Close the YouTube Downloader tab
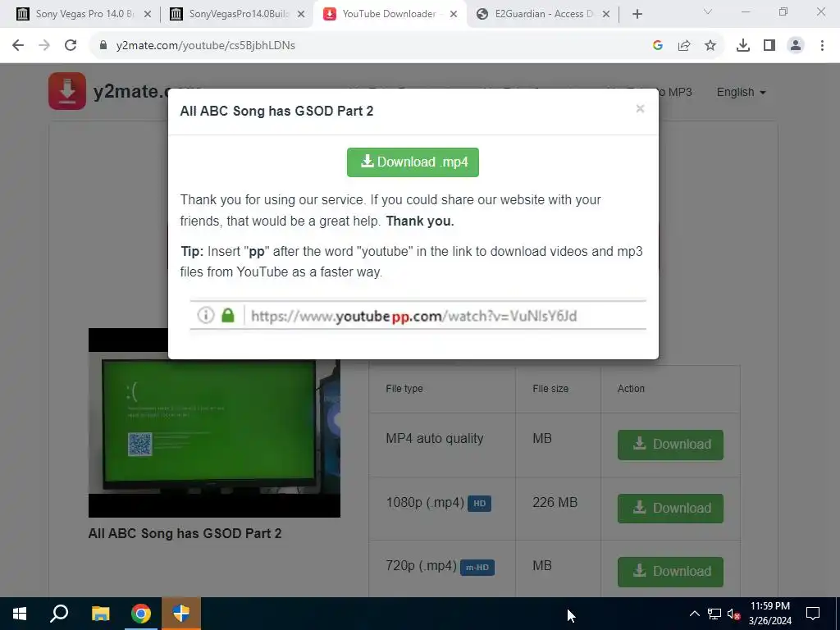This screenshot has height=630, width=840. (454, 15)
